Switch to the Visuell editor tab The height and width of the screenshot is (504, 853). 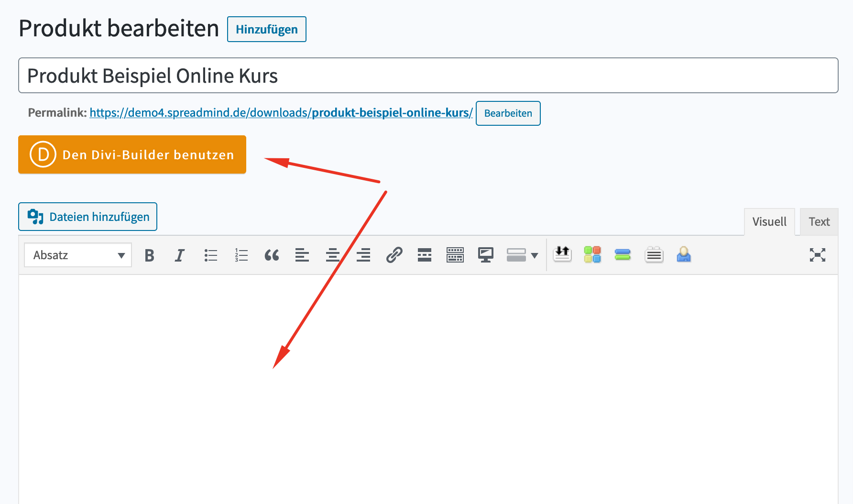(769, 222)
